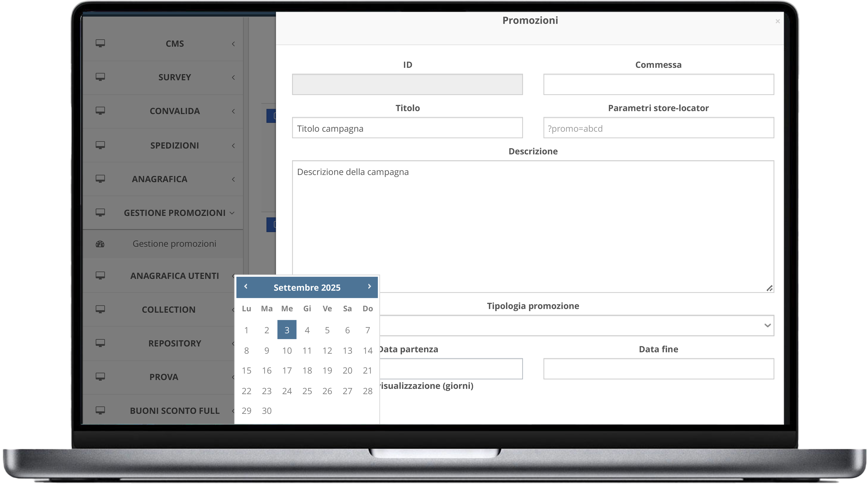
Task: Click the Titolo campagna input field
Action: click(407, 128)
